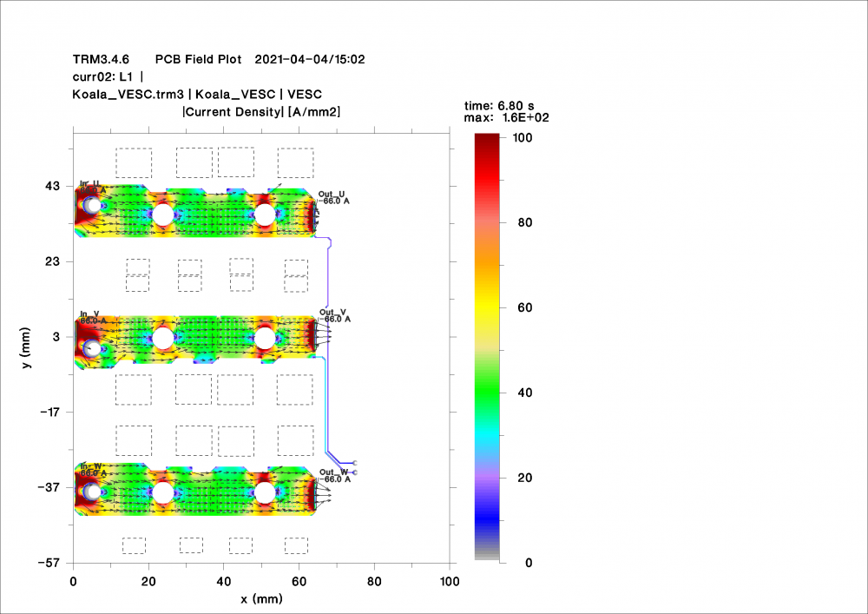Click the '|Current Density| [A/mm2]' heading
Screen dimensions: 868x614
point(260,111)
